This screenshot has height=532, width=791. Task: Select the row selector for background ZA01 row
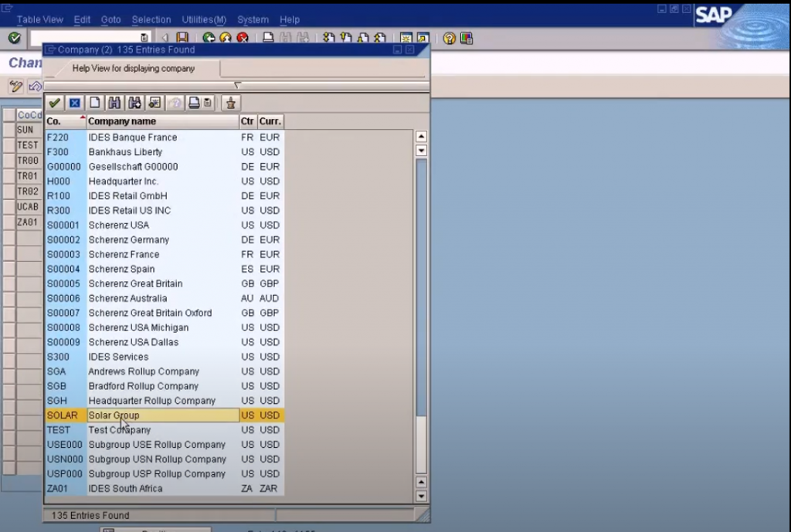(9, 222)
